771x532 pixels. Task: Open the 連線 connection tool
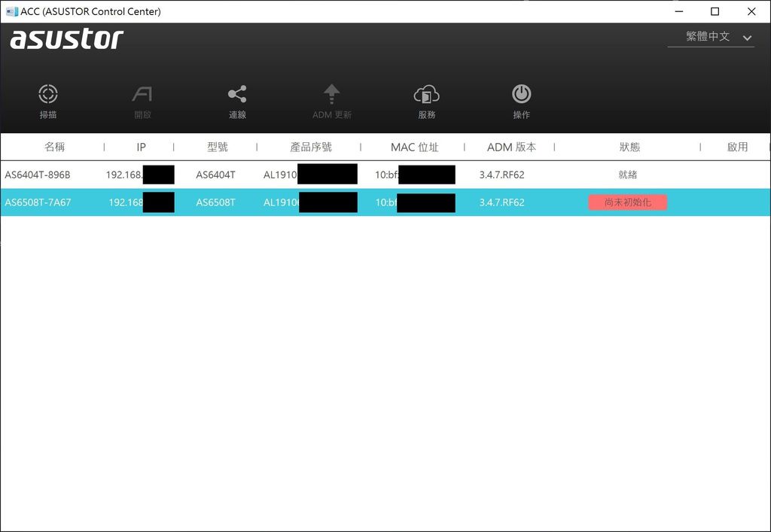(x=237, y=94)
